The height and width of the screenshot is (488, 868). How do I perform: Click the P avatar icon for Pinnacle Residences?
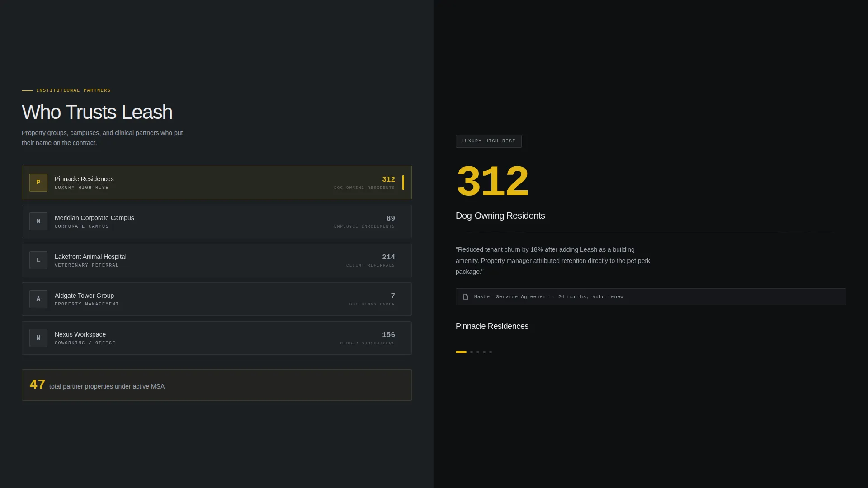pos(38,183)
